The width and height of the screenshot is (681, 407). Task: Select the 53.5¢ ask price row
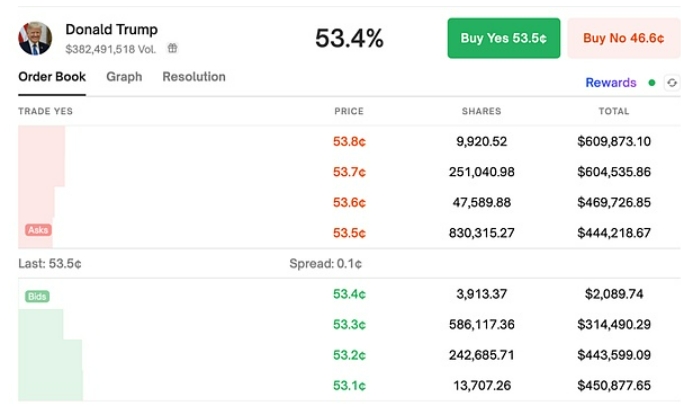[x=349, y=233]
